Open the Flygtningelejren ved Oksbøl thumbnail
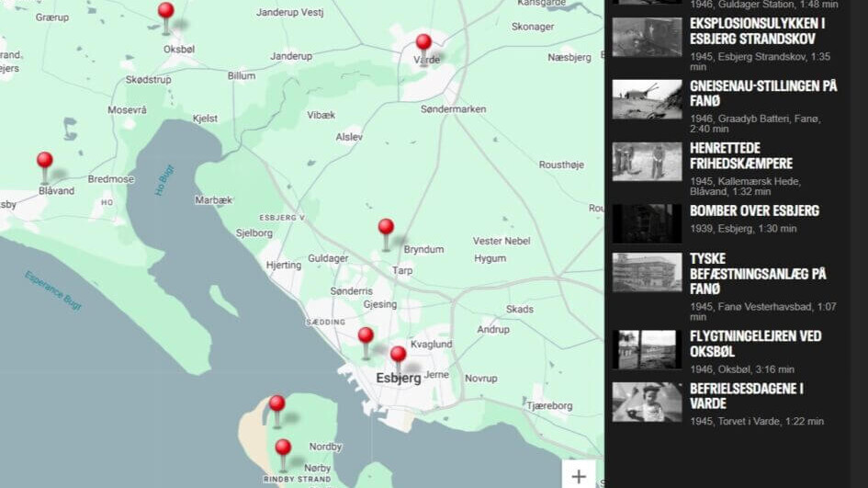This screenshot has width=868, height=488. click(x=647, y=349)
